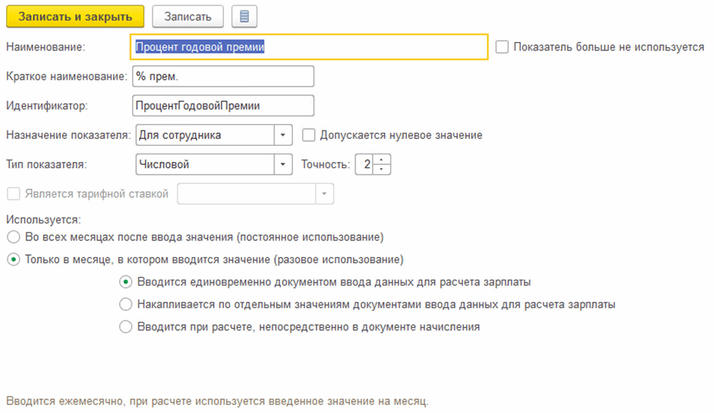Expand 'Тип показателя' dropdown arrow
Viewport: 714px width, 413px height.
pyautogui.click(x=282, y=164)
